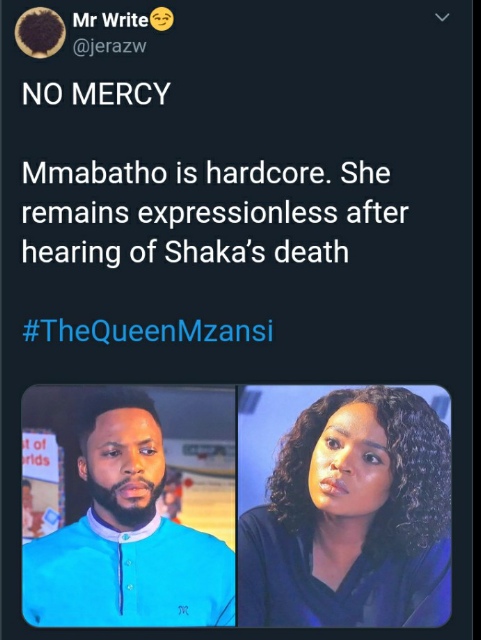Click the word "death" ending the tweet
The width and height of the screenshot is (481, 640).
coord(312,252)
